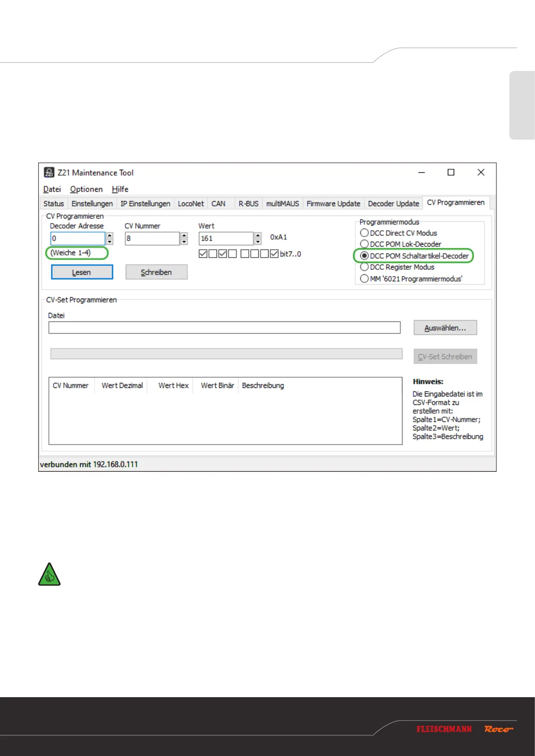Image resolution: width=535 pixels, height=756 pixels.
Task: Open the Datei menu
Action: [52, 189]
